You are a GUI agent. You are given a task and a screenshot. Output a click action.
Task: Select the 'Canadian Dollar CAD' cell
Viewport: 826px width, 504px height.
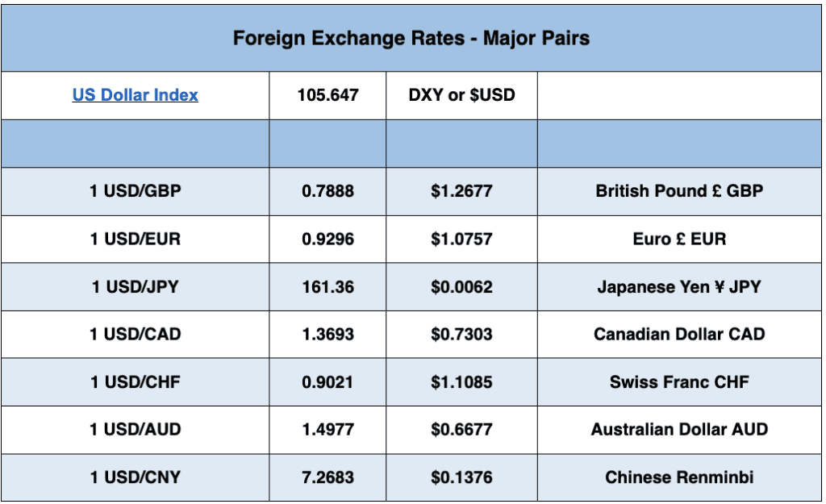coord(679,334)
